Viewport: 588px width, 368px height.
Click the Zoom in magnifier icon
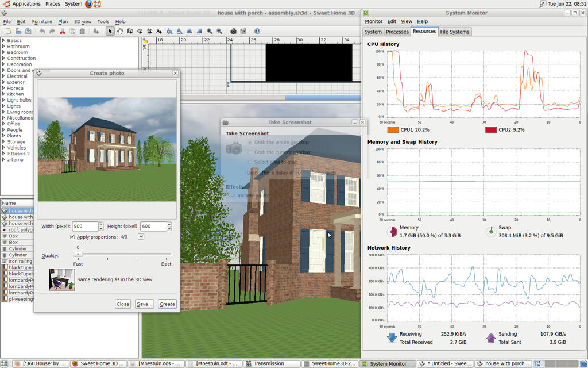210,31
